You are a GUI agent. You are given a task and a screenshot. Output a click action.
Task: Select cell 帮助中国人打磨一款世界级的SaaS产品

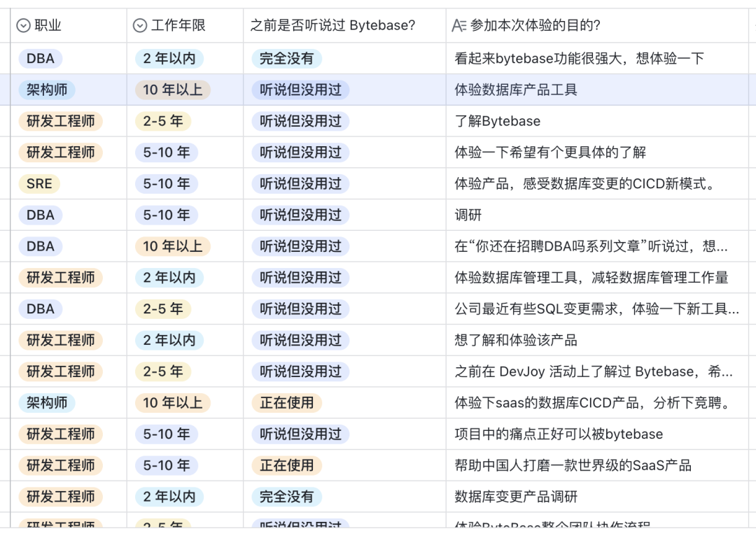[597, 466]
